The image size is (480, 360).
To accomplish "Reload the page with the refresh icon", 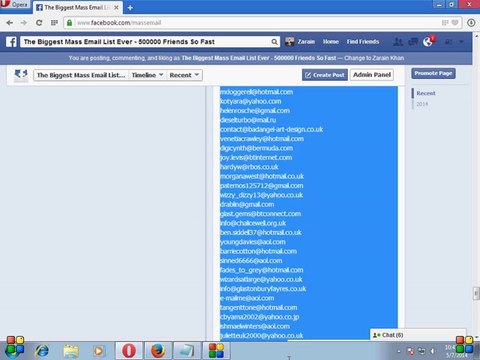I will click(39, 23).
